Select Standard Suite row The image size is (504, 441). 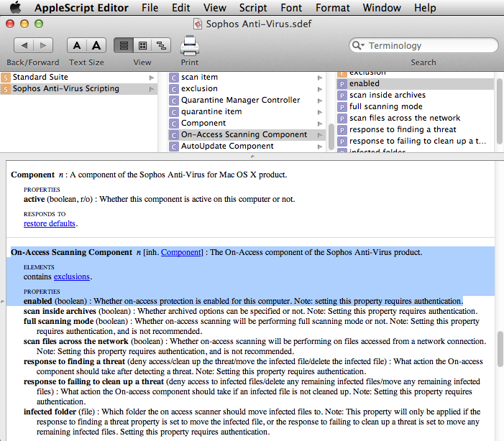tap(79, 77)
